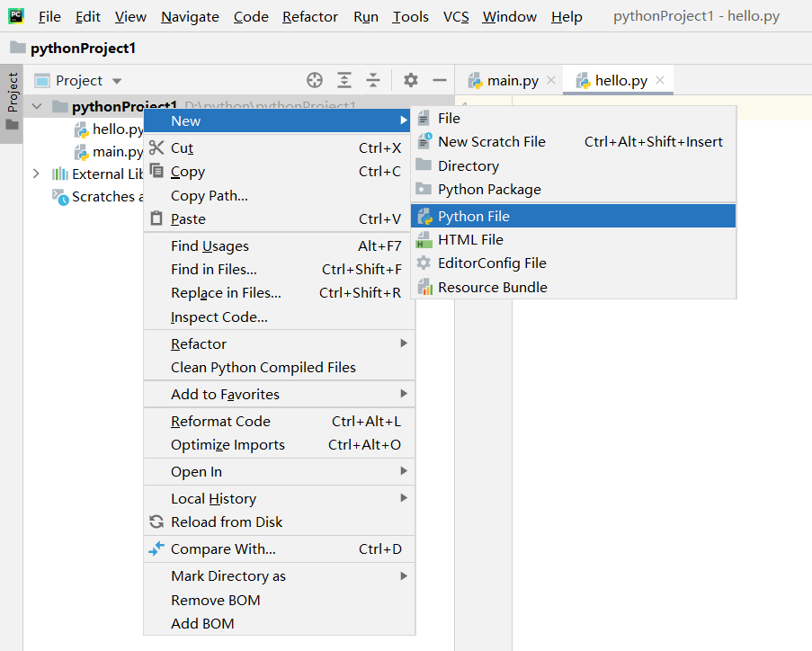The height and width of the screenshot is (651, 812).
Task: Choose Find in Files...
Action: pyautogui.click(x=279, y=270)
